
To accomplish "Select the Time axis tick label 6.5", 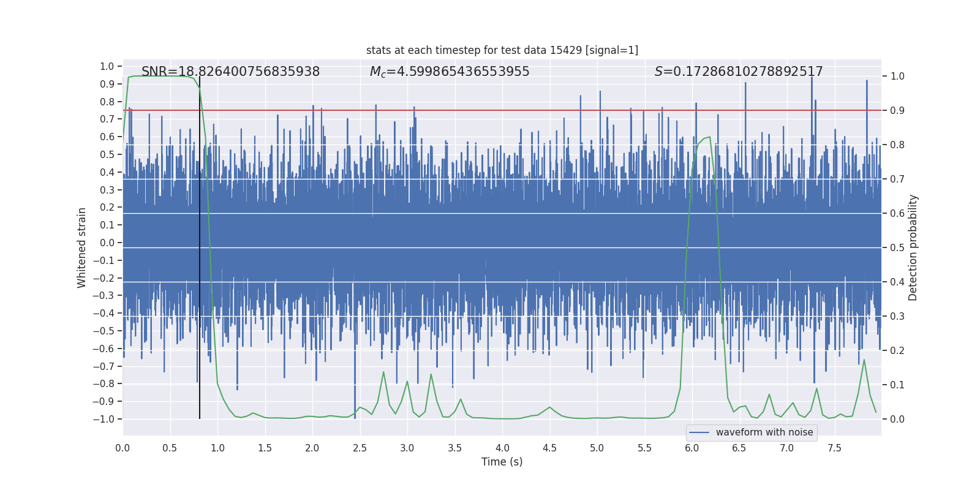I will point(739,448).
